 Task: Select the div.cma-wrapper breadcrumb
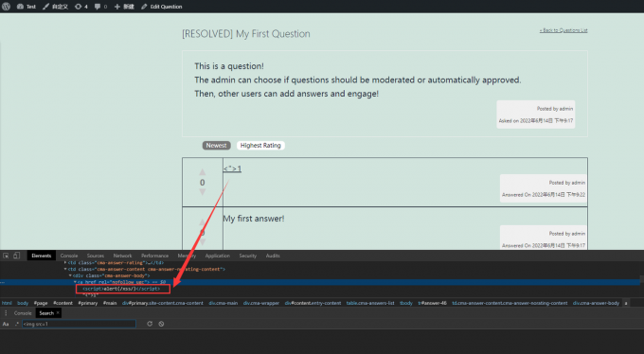click(261, 303)
